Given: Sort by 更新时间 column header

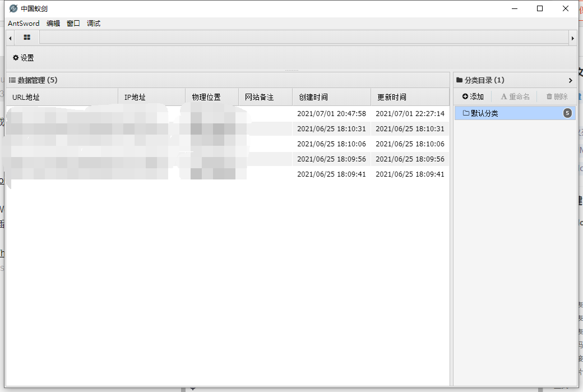Looking at the screenshot, I should [410, 97].
